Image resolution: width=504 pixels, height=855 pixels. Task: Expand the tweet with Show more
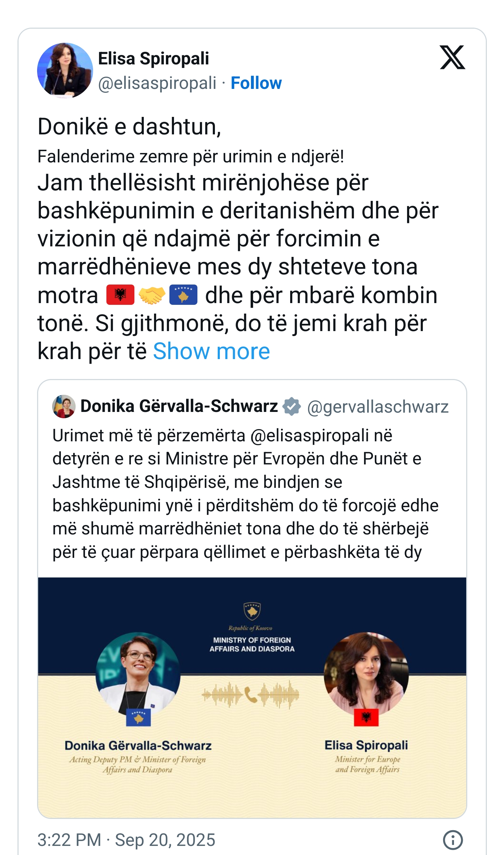tap(211, 351)
